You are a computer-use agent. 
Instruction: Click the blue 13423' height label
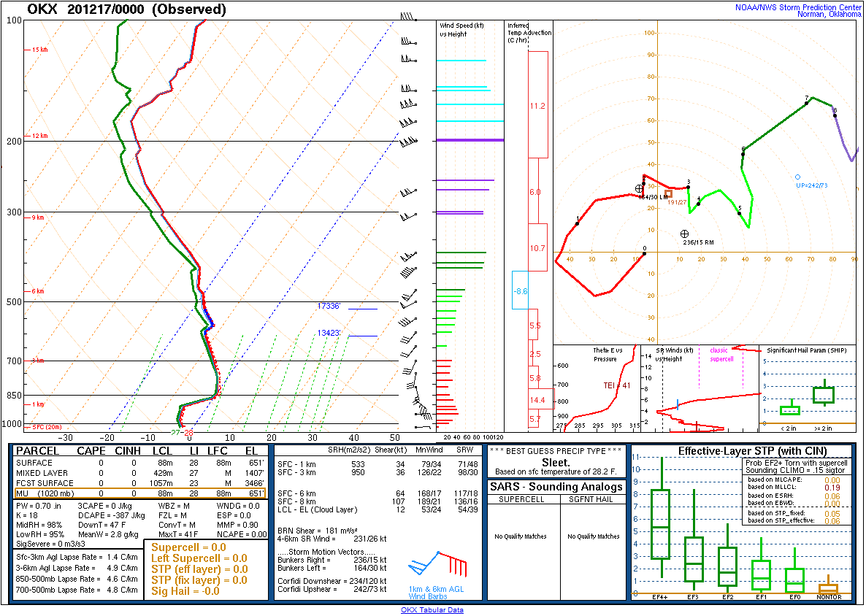[x=329, y=333]
